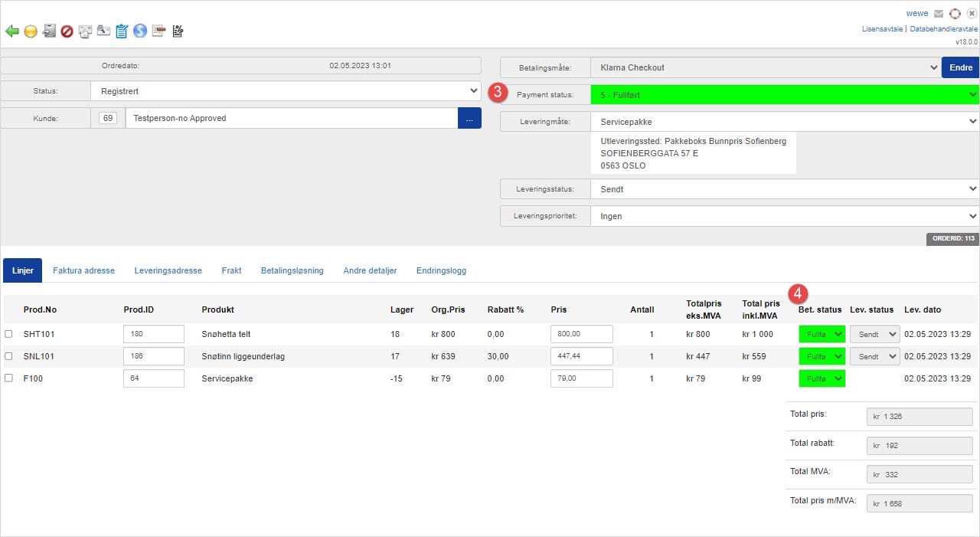Click the blue globe toolbar icon
980x537 pixels.
point(140,31)
